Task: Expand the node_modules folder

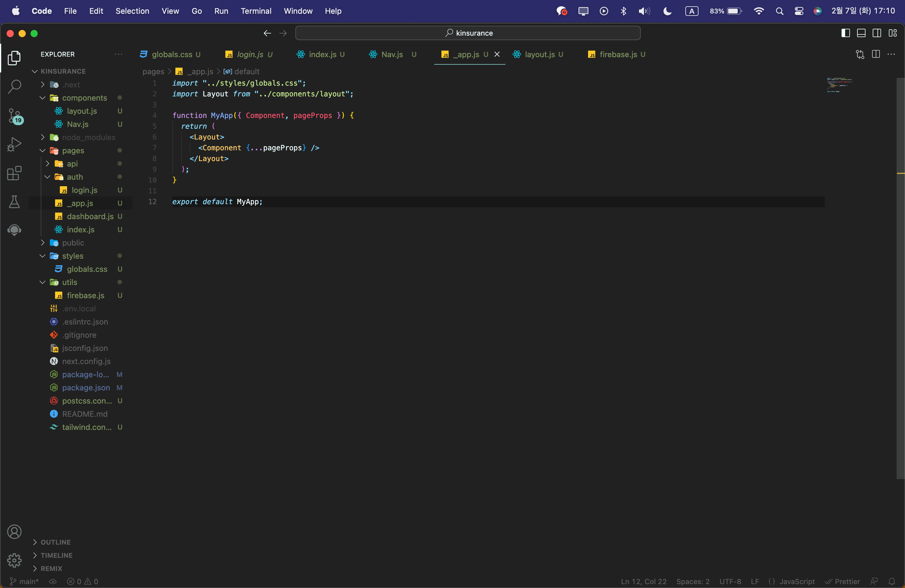Action: [x=88, y=137]
